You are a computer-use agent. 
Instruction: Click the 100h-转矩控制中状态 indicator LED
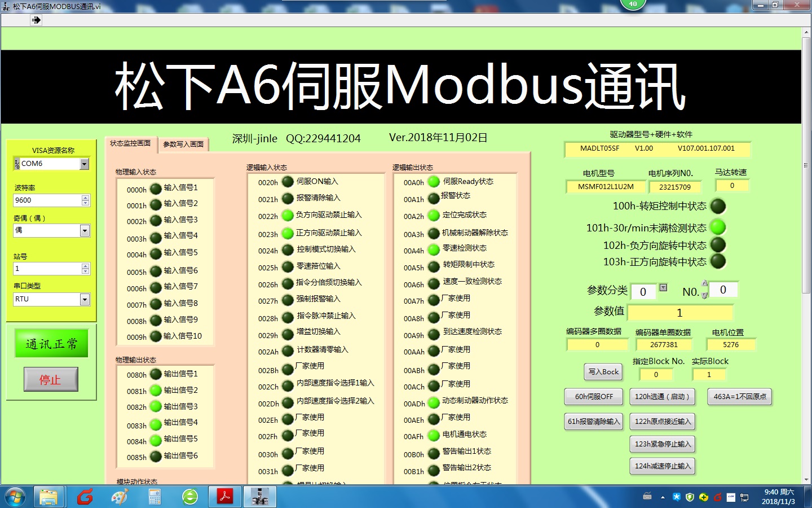[x=718, y=206]
